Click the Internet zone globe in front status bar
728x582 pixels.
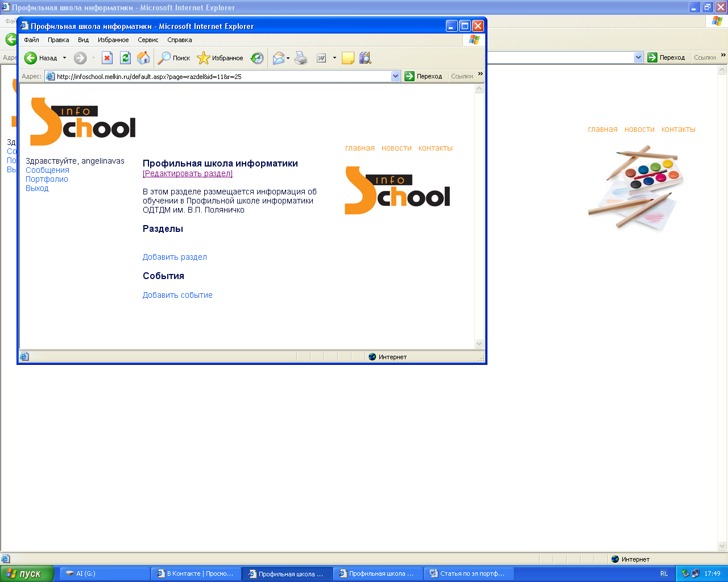373,357
